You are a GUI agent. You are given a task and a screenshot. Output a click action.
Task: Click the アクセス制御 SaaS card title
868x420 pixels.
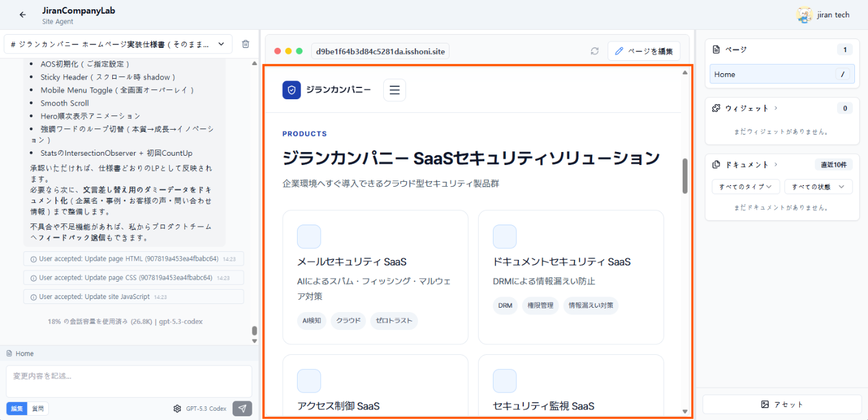pyautogui.click(x=339, y=406)
